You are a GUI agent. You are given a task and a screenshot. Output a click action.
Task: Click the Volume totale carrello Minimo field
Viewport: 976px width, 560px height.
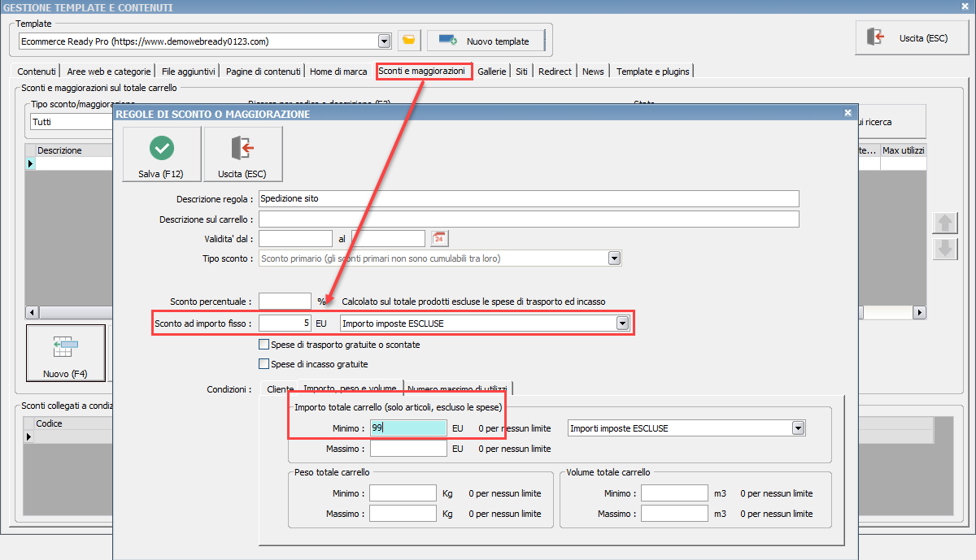674,493
